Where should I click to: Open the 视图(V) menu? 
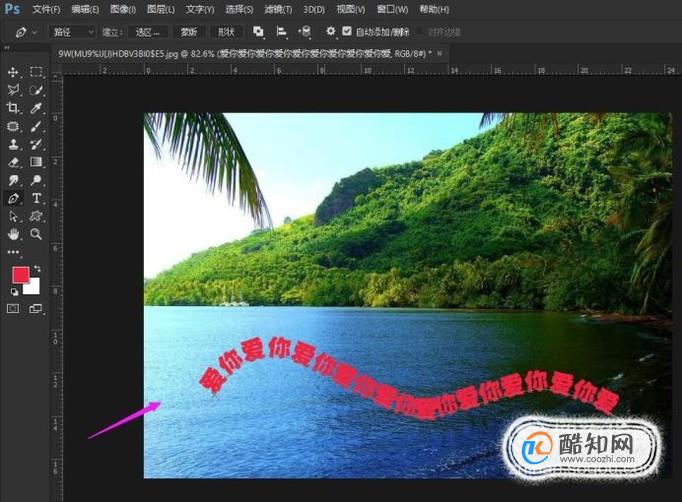(x=351, y=9)
